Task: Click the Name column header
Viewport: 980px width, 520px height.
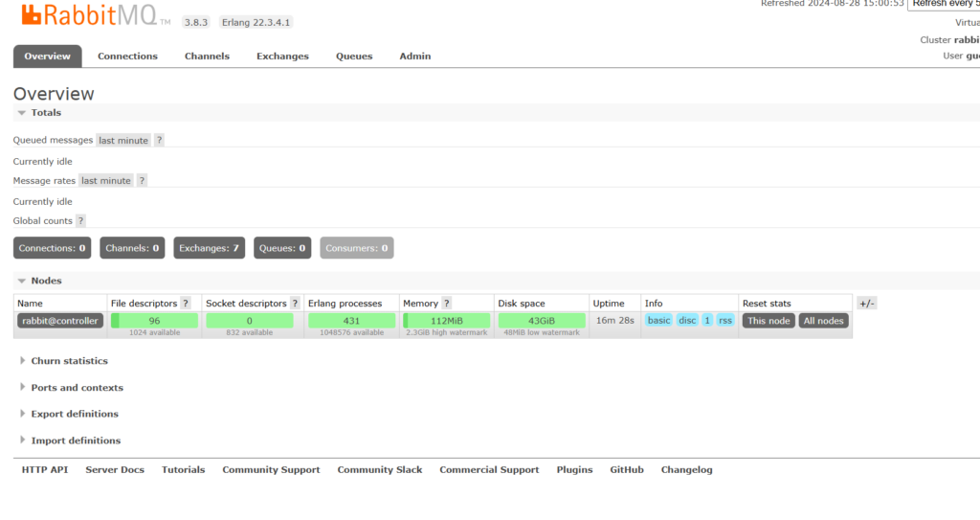Action: coord(30,304)
